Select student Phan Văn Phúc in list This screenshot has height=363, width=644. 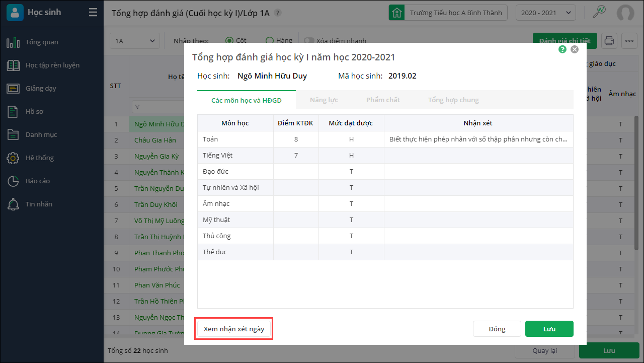click(157, 285)
